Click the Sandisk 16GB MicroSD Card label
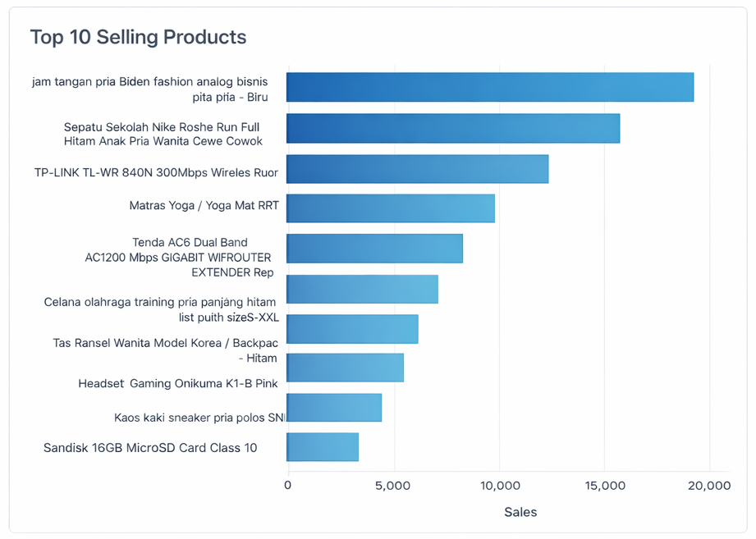Image resolution: width=756 pixels, height=539 pixels. pyautogui.click(x=150, y=448)
